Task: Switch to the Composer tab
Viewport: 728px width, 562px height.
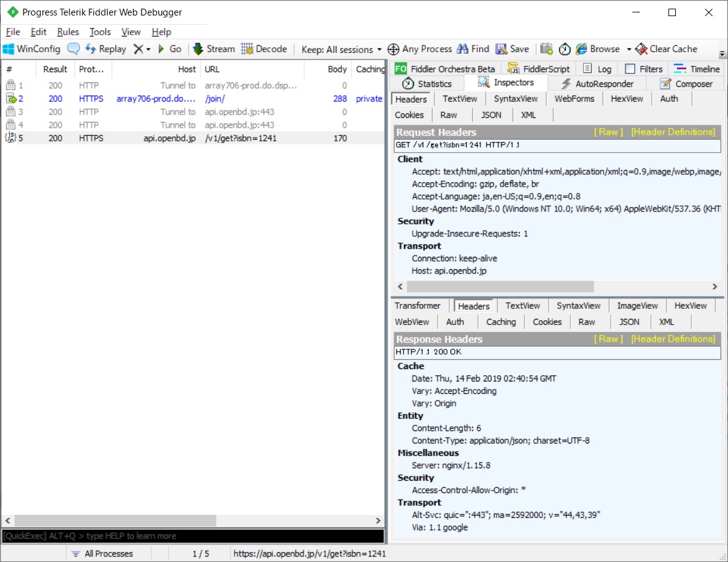Action: (686, 84)
